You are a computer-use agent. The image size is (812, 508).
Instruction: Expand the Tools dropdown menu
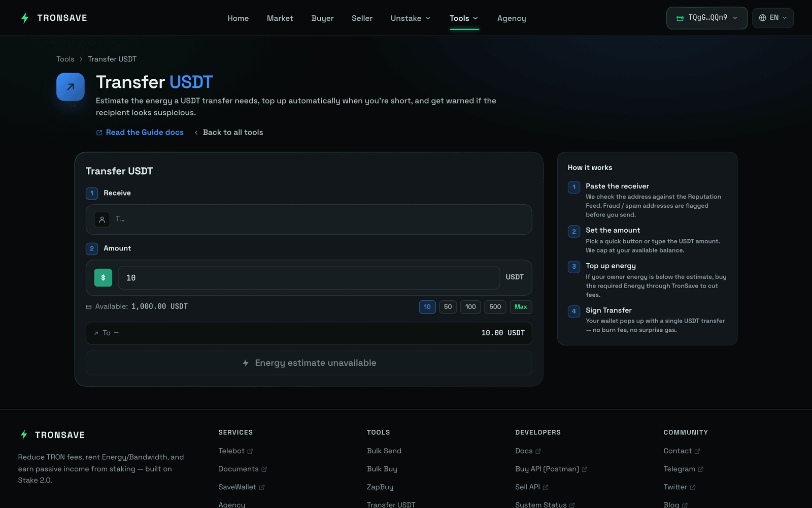464,18
